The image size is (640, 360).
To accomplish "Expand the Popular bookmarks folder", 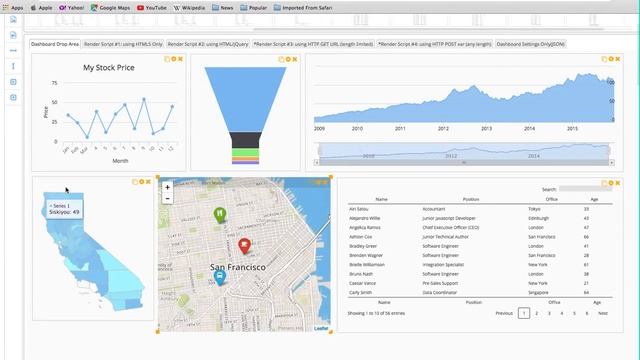I will pos(253,7).
